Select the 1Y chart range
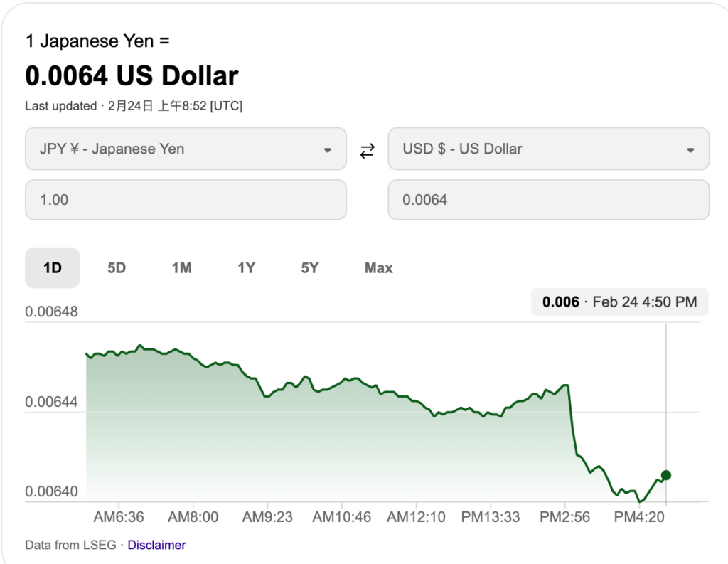The image size is (728, 564). pyautogui.click(x=246, y=268)
